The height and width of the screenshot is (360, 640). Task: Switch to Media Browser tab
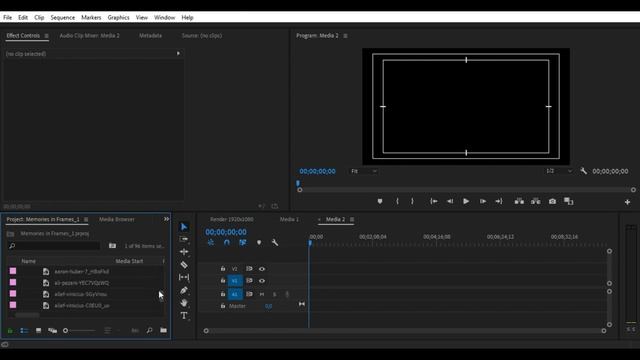click(117, 219)
